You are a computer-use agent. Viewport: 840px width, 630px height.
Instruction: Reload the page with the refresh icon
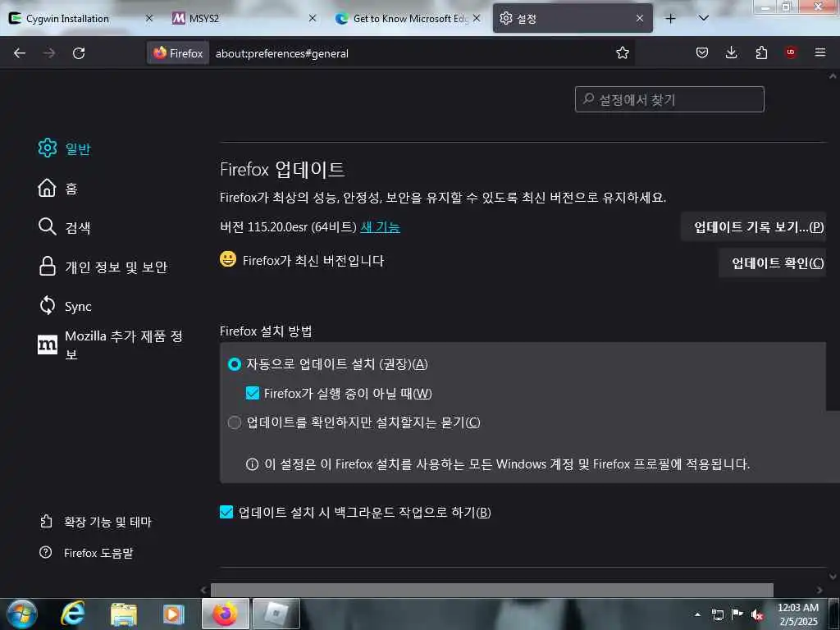point(79,53)
